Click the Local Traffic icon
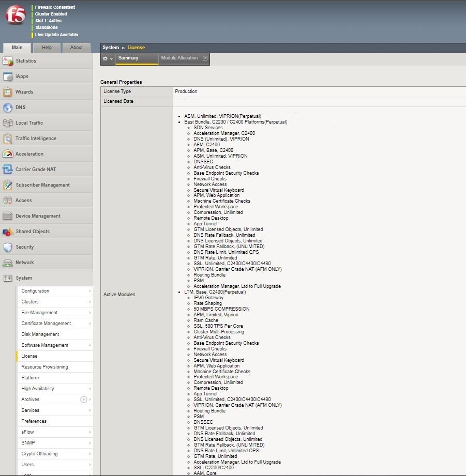Image resolution: width=466 pixels, height=476 pixels. tap(8, 123)
